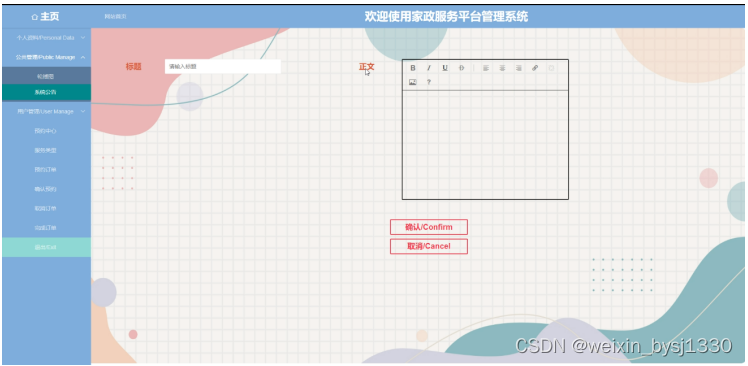The image size is (748, 366).
Task: Center-align the editor text
Action: [x=502, y=68]
